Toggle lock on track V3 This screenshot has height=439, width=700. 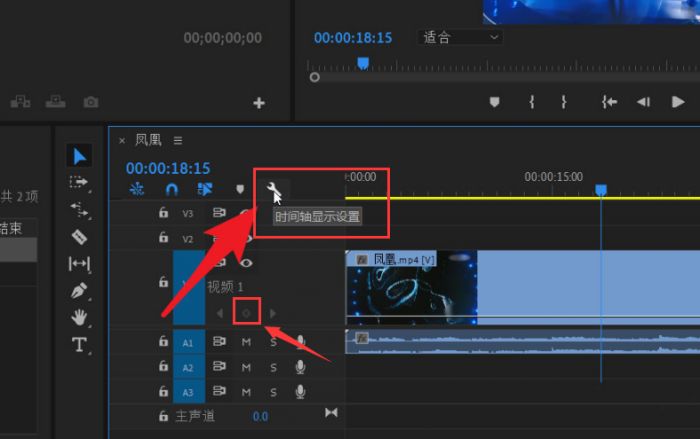pyautogui.click(x=162, y=213)
